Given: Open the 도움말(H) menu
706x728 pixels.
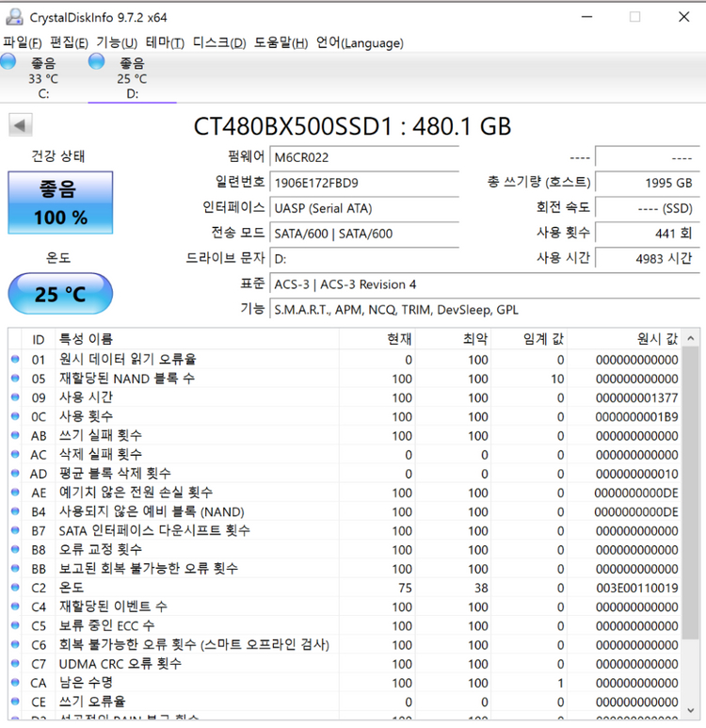Looking at the screenshot, I should [x=281, y=42].
